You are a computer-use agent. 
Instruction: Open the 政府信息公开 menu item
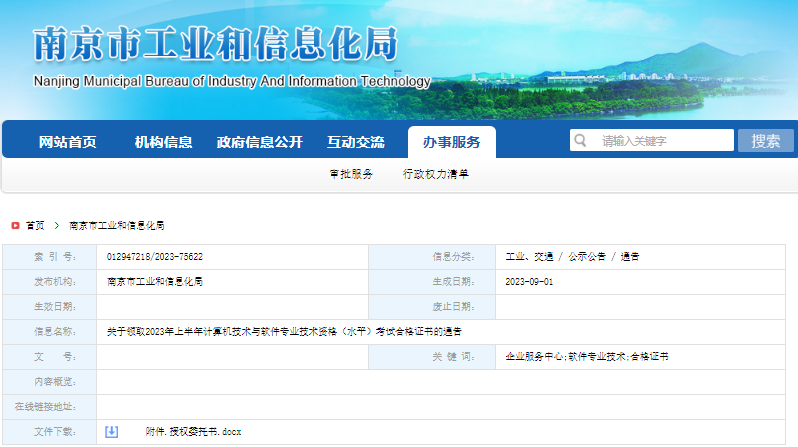point(259,142)
